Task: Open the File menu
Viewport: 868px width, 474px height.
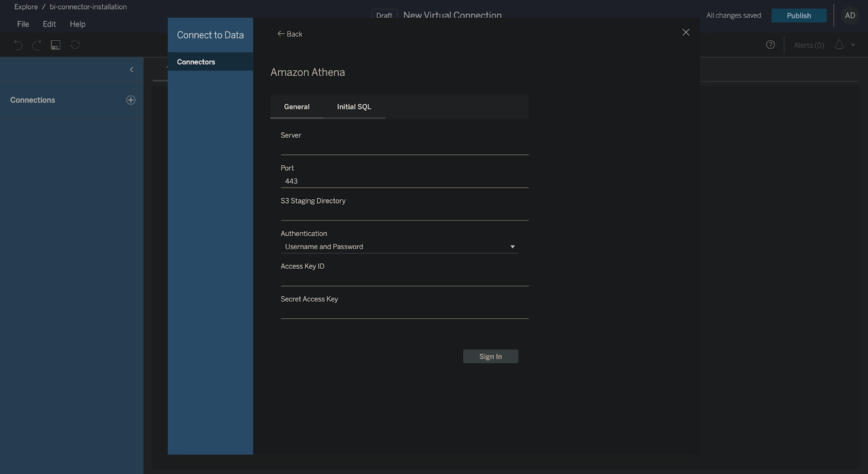Action: coord(23,24)
